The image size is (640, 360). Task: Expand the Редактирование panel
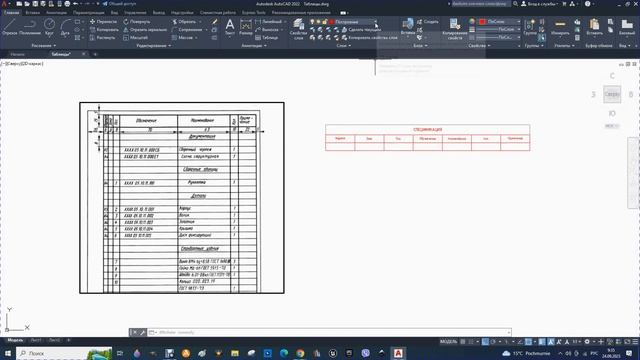pos(154,46)
